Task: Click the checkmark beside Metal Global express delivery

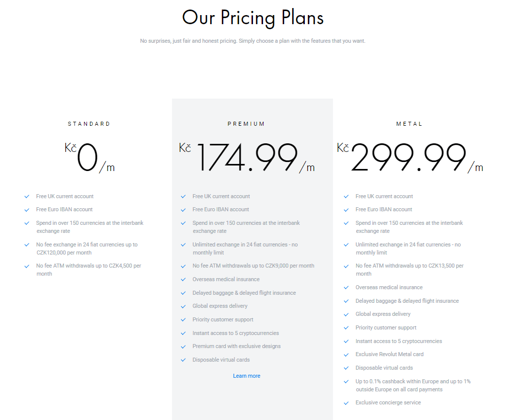Action: coord(347,314)
